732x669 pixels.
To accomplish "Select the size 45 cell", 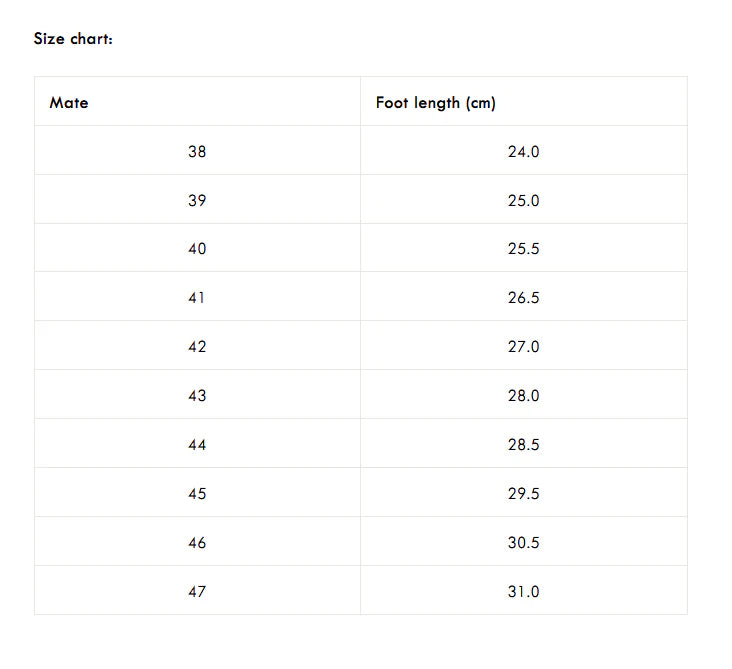I will (x=197, y=494).
